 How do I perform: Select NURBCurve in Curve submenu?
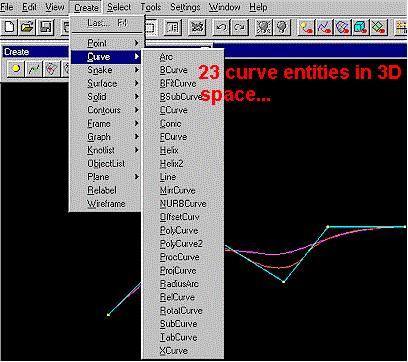[183, 204]
